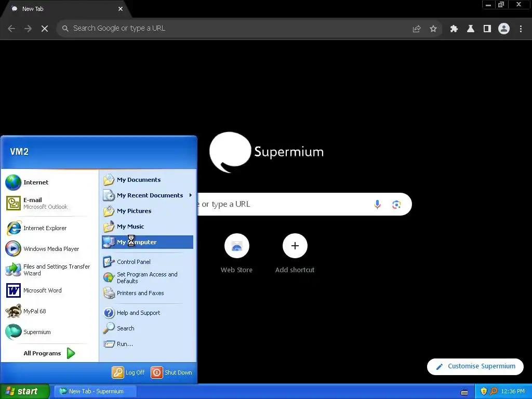Close the New Tab tab
The width and height of the screenshot is (532, 399).
point(121,9)
